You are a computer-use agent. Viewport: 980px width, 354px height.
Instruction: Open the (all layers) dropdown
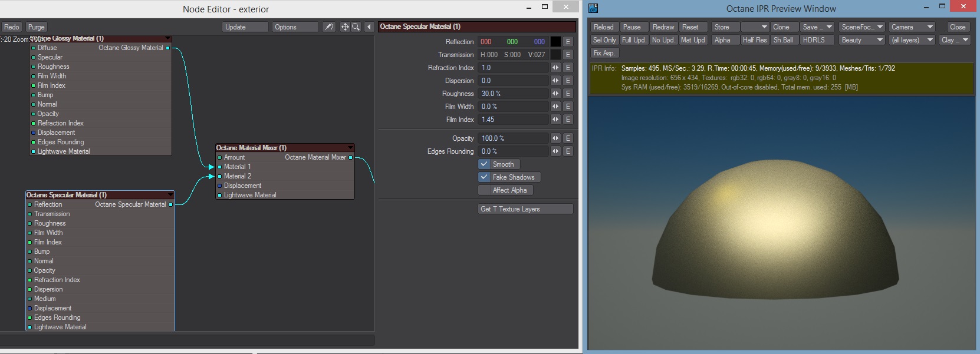point(912,40)
